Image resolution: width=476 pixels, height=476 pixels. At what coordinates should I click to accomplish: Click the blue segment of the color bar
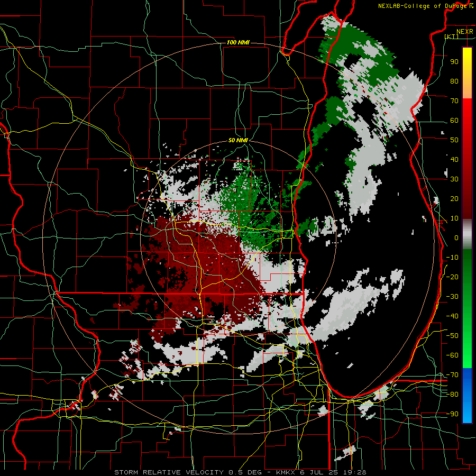click(x=467, y=396)
